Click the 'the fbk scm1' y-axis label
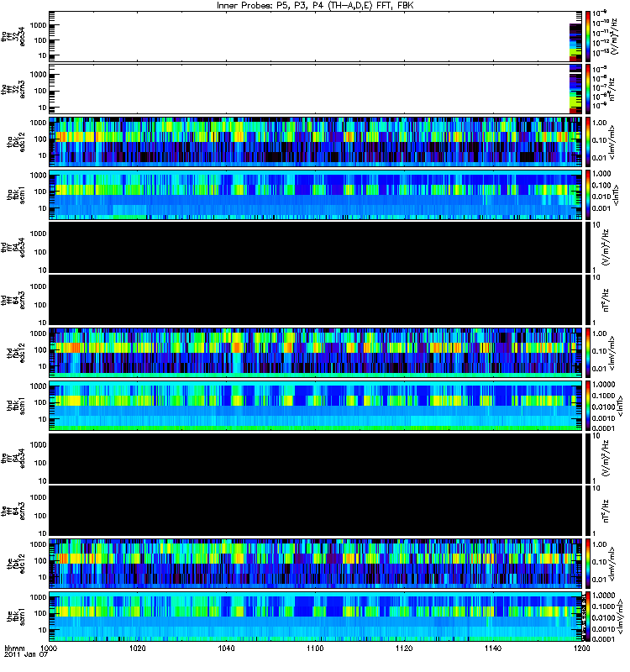Screen dimensions: 630x672 tap(16, 617)
